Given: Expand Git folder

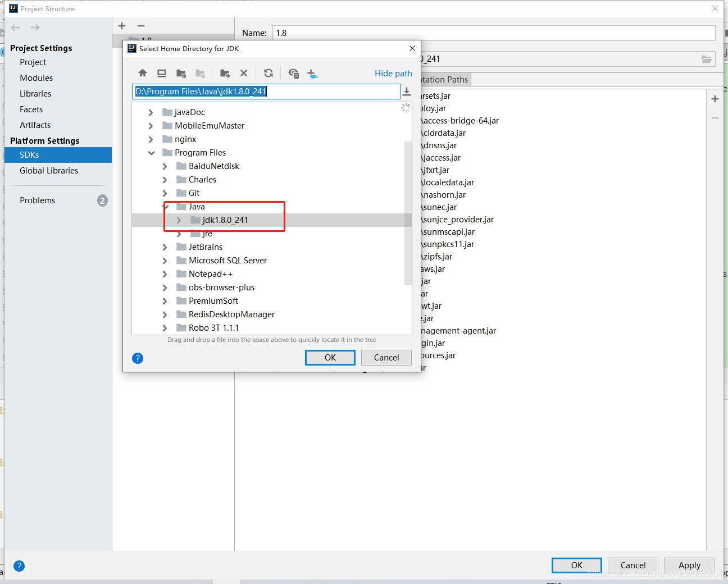Looking at the screenshot, I should pyautogui.click(x=165, y=193).
